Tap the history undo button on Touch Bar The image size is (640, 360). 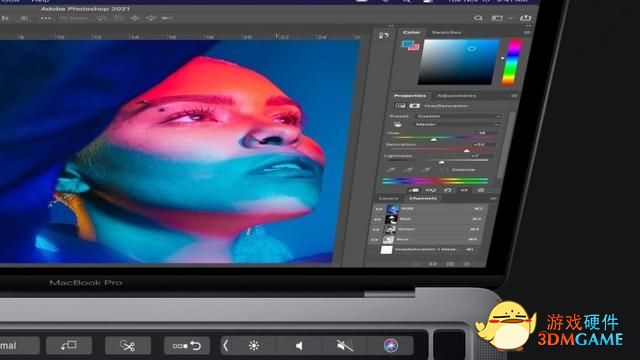click(187, 346)
